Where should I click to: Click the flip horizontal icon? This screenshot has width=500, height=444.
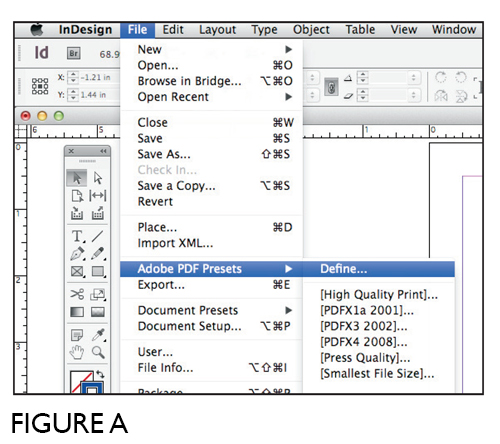(x=441, y=96)
